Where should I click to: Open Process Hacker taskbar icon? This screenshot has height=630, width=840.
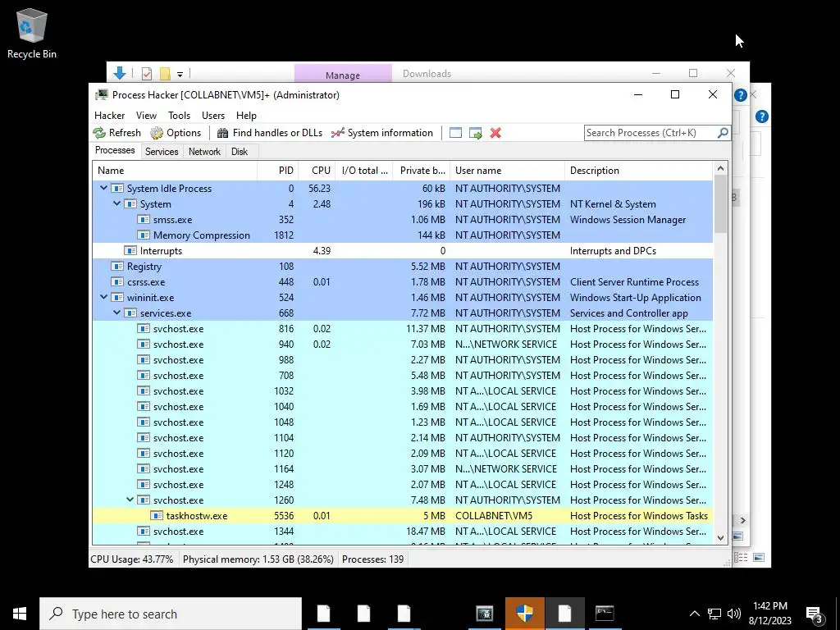tap(484, 614)
